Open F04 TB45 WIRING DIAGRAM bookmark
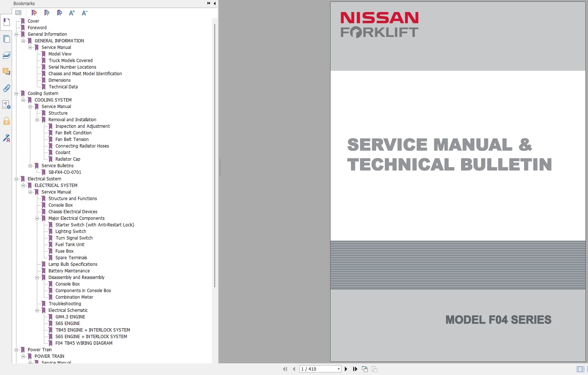 [x=84, y=343]
